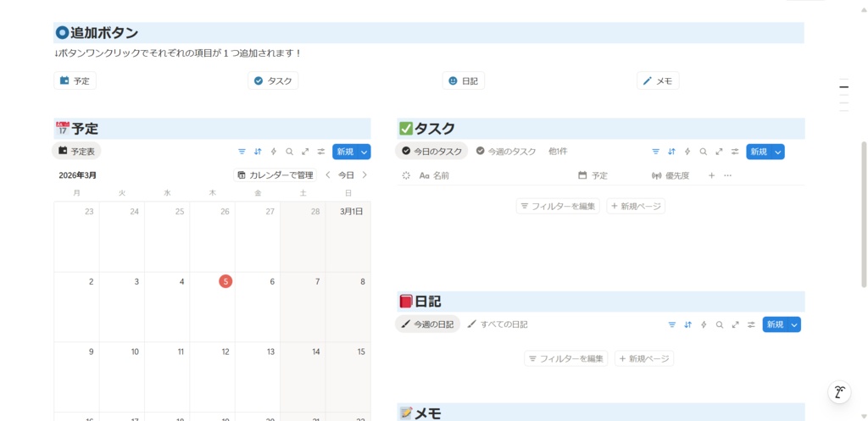868x421 pixels.
Task: Open view settings icon in タスク toolbar
Action: [x=735, y=152]
